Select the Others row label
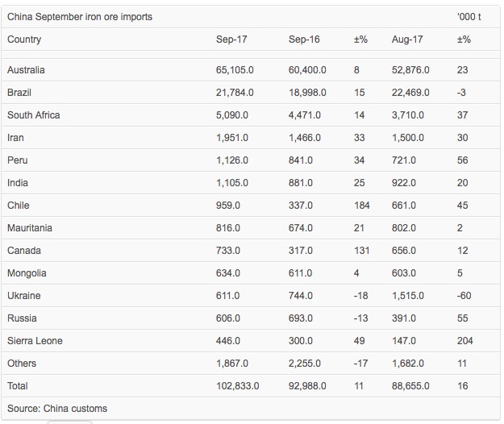 pyautogui.click(x=22, y=364)
